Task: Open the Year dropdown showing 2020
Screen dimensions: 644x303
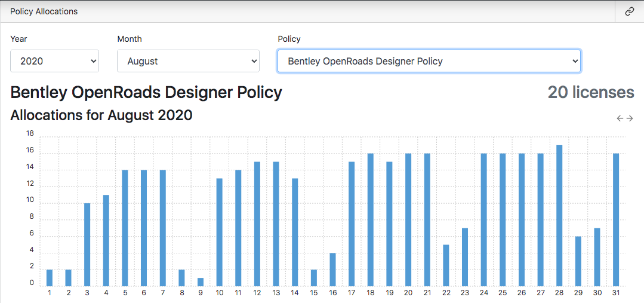Action: 55,62
